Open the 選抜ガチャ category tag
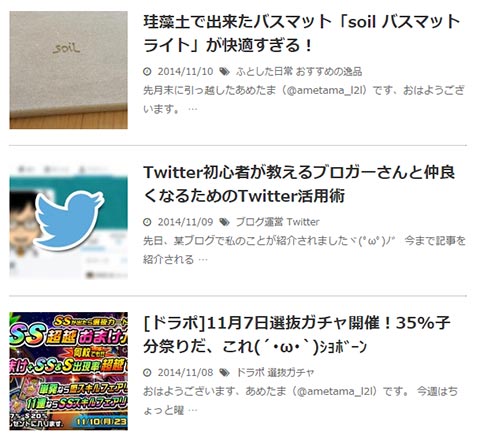Screen dimensions: 480x439 pos(291,373)
